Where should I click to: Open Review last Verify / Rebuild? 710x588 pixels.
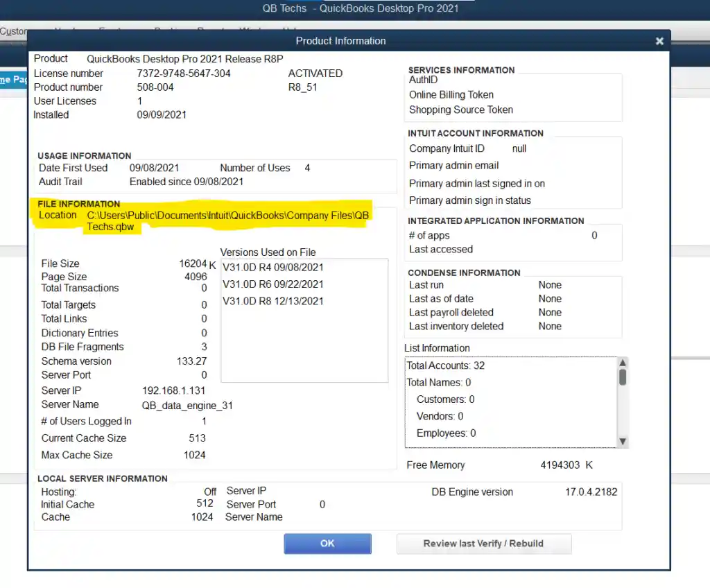point(483,543)
